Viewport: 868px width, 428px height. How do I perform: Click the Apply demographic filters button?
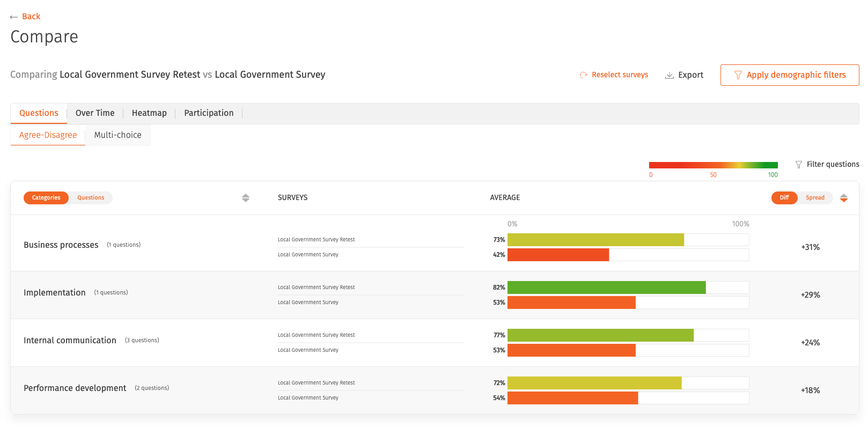point(790,75)
